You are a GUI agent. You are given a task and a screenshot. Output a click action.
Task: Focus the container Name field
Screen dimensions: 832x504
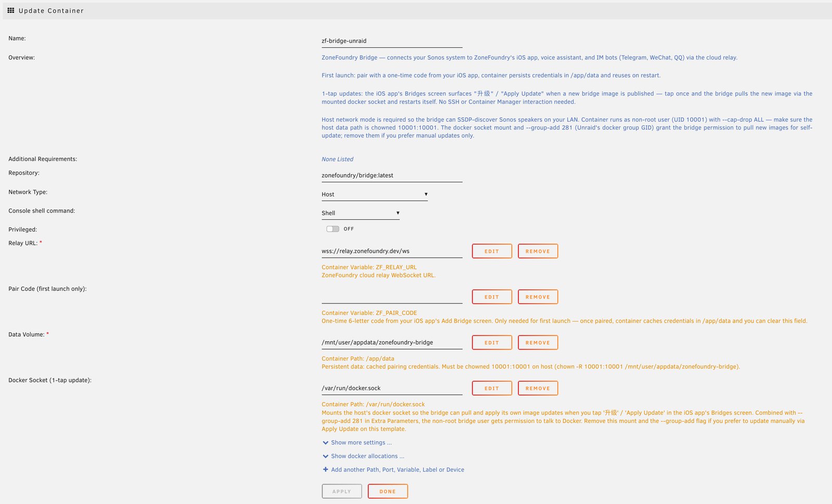(x=392, y=41)
